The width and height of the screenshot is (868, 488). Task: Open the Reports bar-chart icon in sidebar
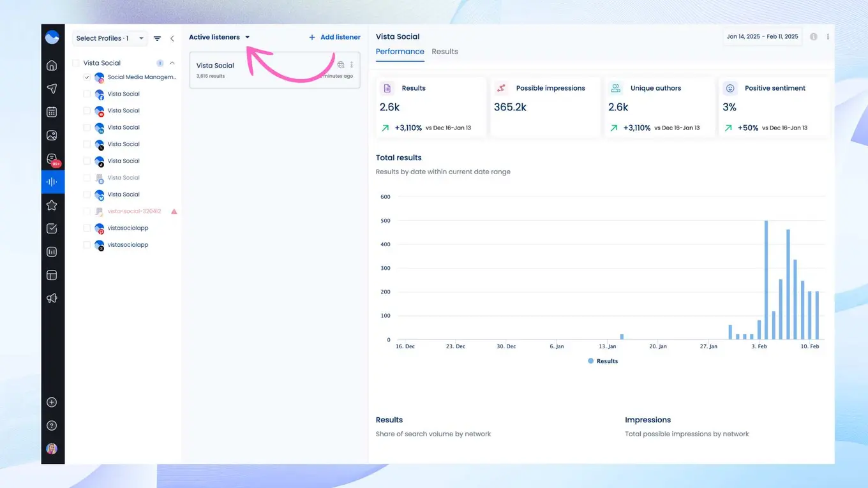click(52, 252)
